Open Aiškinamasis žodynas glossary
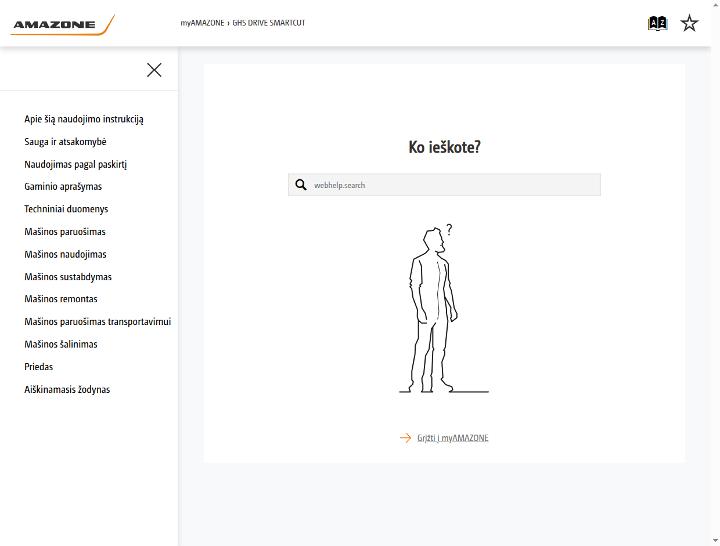Screen dimensions: 720x546 pyautogui.click(x=67, y=389)
